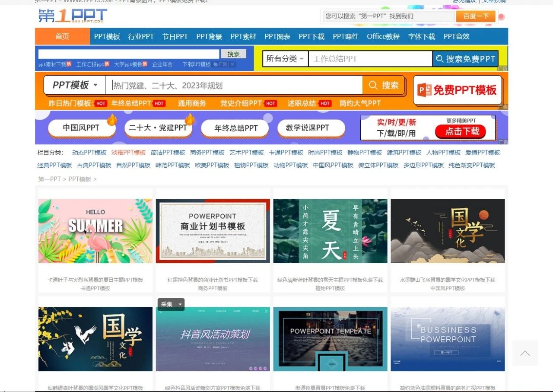Viewport: 553px width, 392px height.
Task: Open the Office教程 menu item
Action: click(x=383, y=37)
